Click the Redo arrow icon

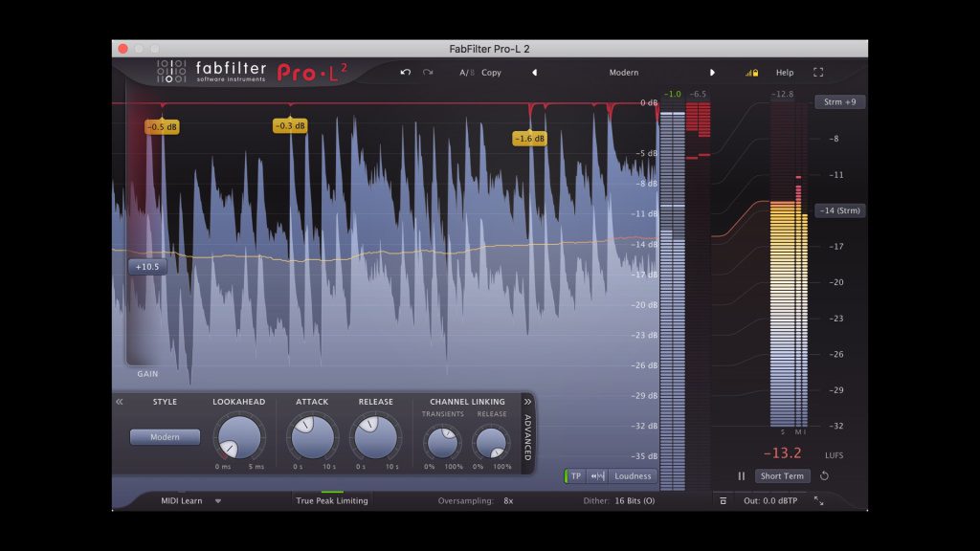[x=427, y=73]
